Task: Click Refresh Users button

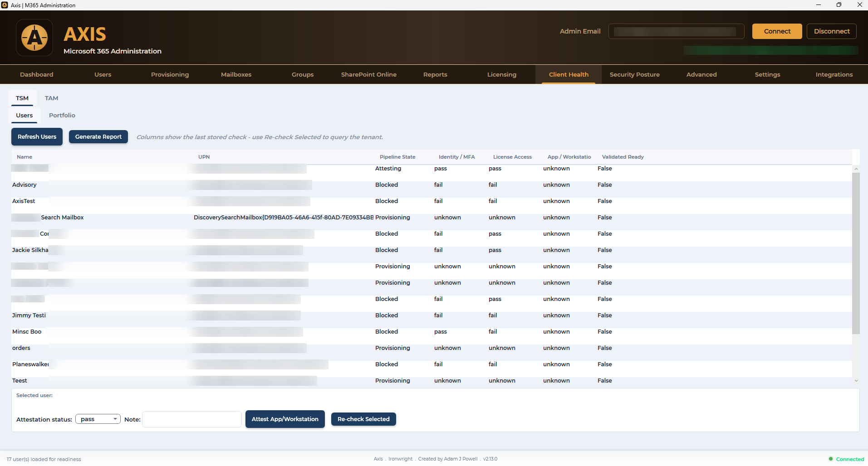Action: point(37,136)
